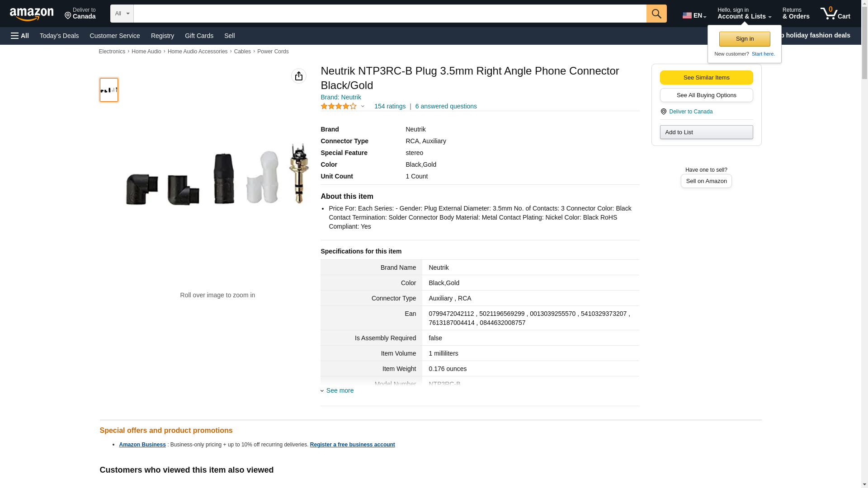868x488 pixels.
Task: Select the product image thumbnail
Action: 108,89
